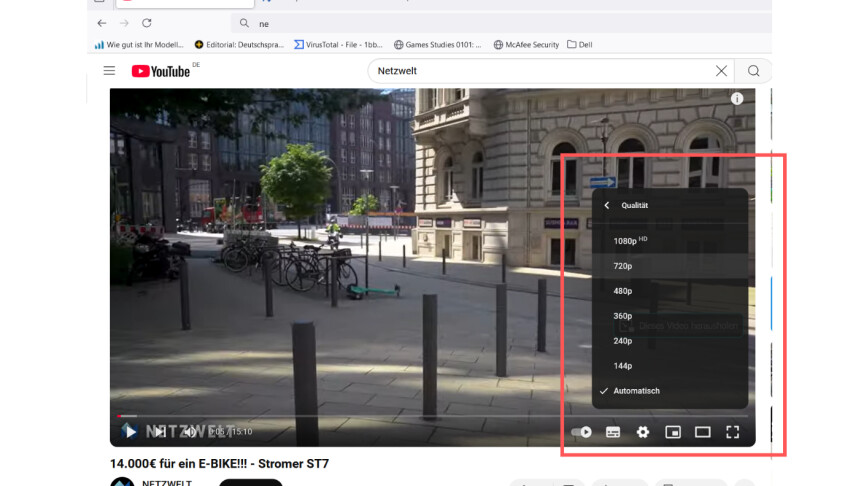Open the NETZWELT channel name
The height and width of the screenshot is (486, 864).
pos(167,483)
